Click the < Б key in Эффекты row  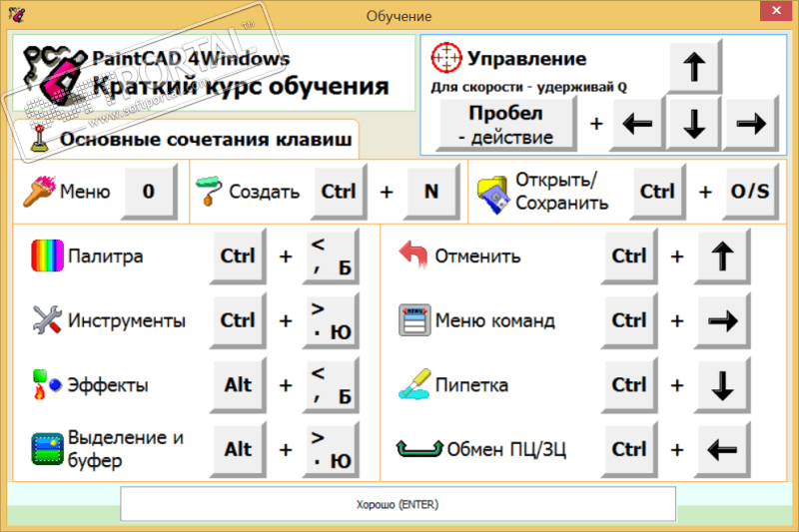[331, 385]
